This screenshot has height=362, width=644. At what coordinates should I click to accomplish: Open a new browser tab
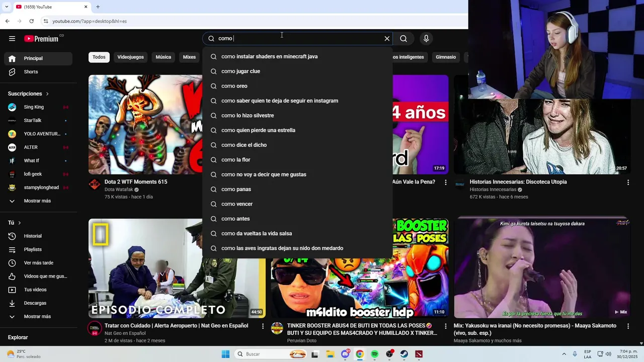tap(98, 7)
